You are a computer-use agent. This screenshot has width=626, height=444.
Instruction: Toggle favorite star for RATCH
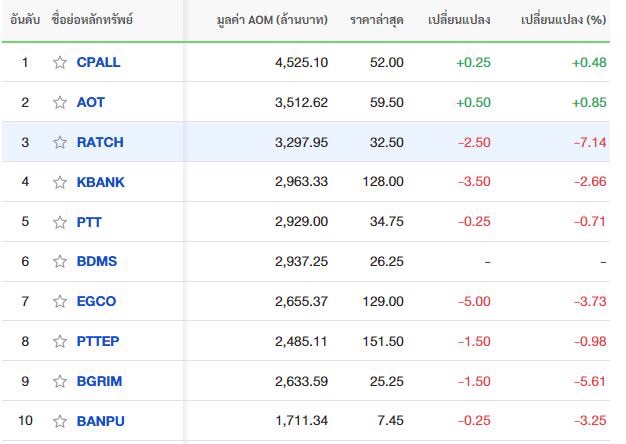tap(60, 142)
